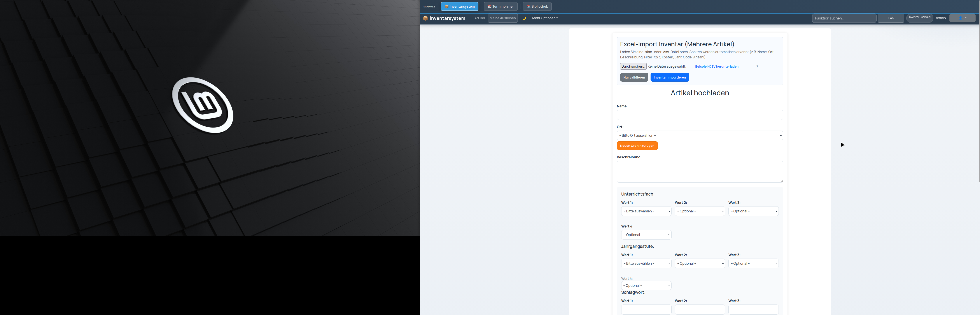Click the Neuen Ort hinzufügen button
The image size is (980, 315).
tap(637, 146)
